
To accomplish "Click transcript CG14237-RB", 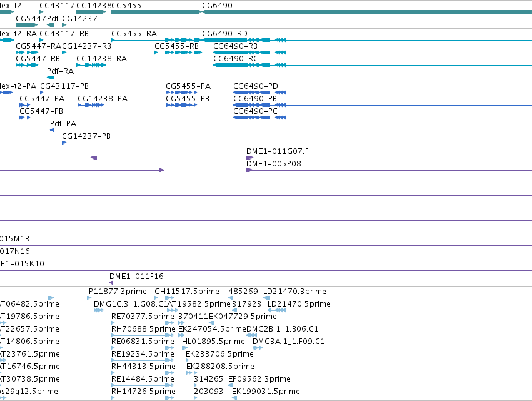I will (86, 46).
